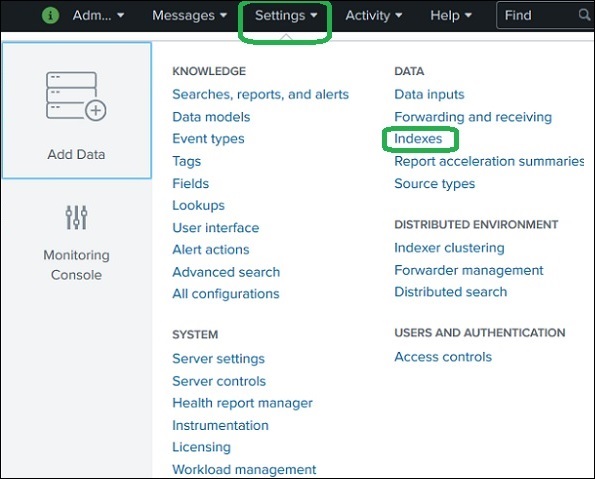Image resolution: width=595 pixels, height=479 pixels.
Task: Click the green info status icon
Action: pos(50,16)
